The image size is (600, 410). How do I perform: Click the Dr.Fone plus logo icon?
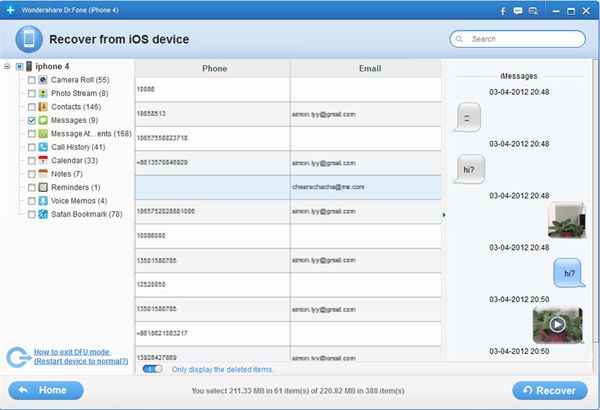pos(10,10)
